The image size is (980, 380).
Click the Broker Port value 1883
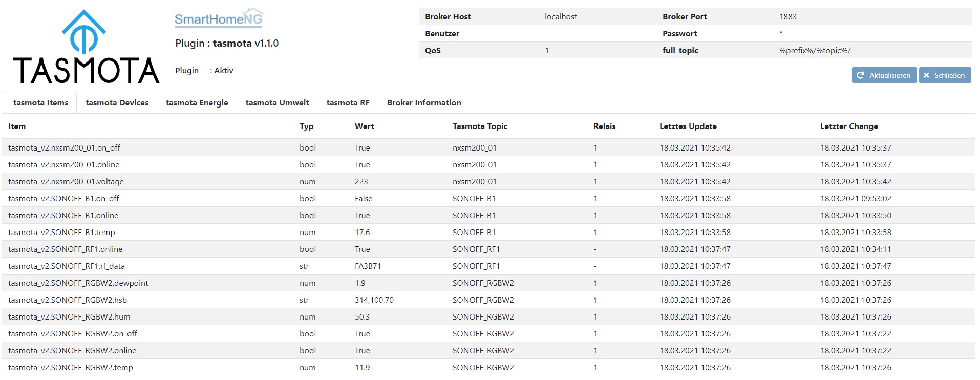coord(788,17)
